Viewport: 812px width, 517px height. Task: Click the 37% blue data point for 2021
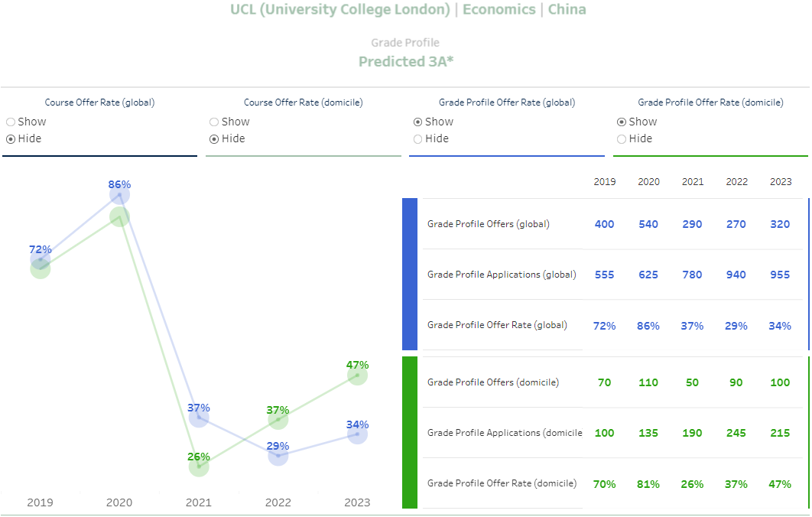(x=199, y=418)
